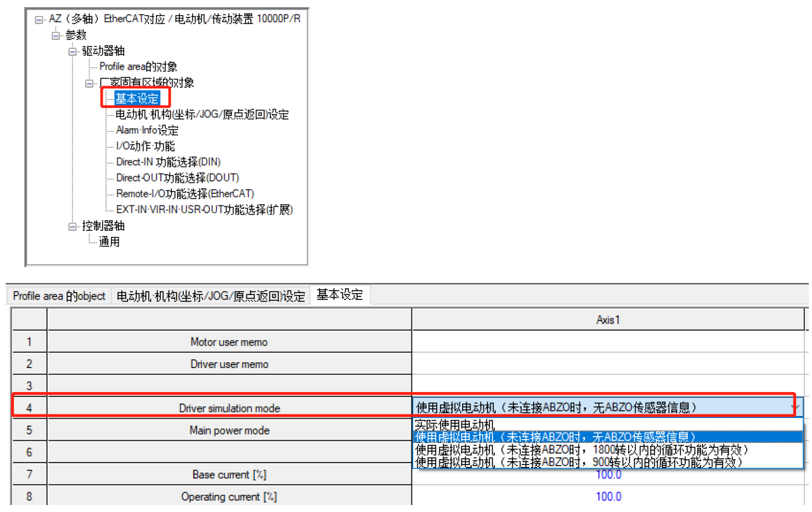Collapse the 参数 tree node
Screen dimensions: 812x512
55,36
